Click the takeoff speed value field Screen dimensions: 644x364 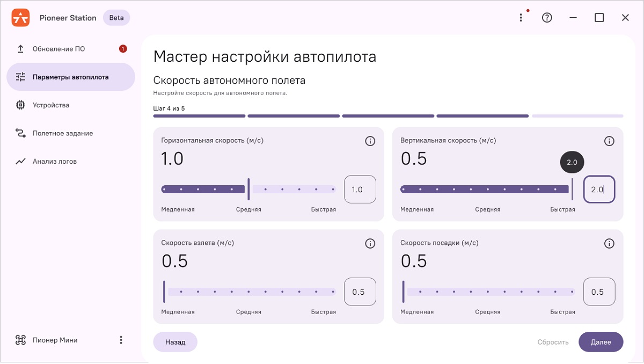coord(360,292)
